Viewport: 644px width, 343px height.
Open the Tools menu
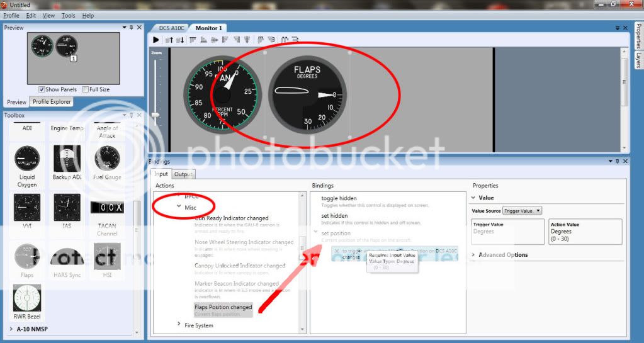[x=68, y=15]
